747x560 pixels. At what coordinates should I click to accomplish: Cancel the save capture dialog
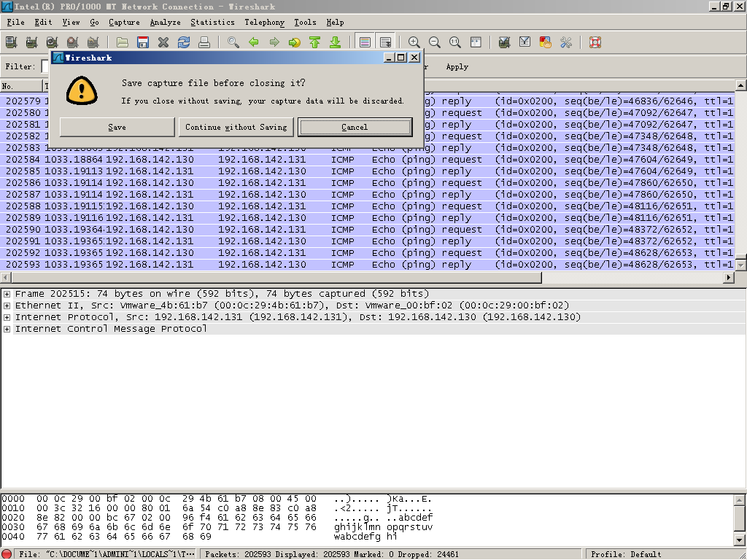point(355,127)
